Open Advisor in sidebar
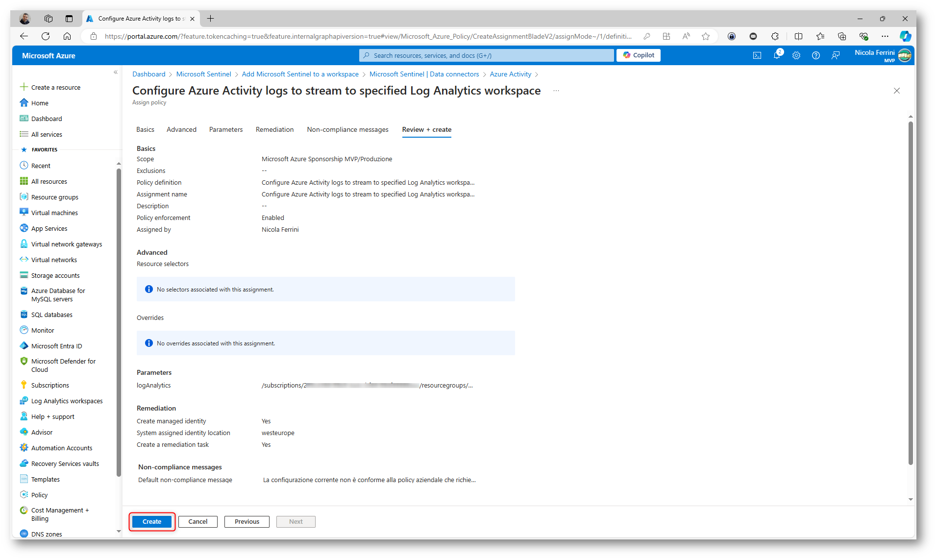Screen dimensions: 937x560 (x=36, y=432)
